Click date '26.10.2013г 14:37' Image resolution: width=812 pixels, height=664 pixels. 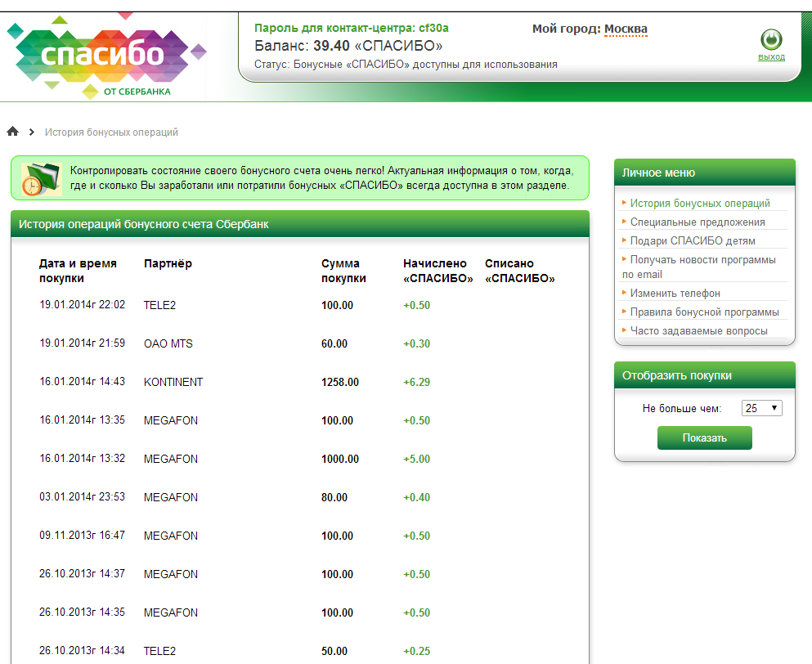pyautogui.click(x=82, y=574)
